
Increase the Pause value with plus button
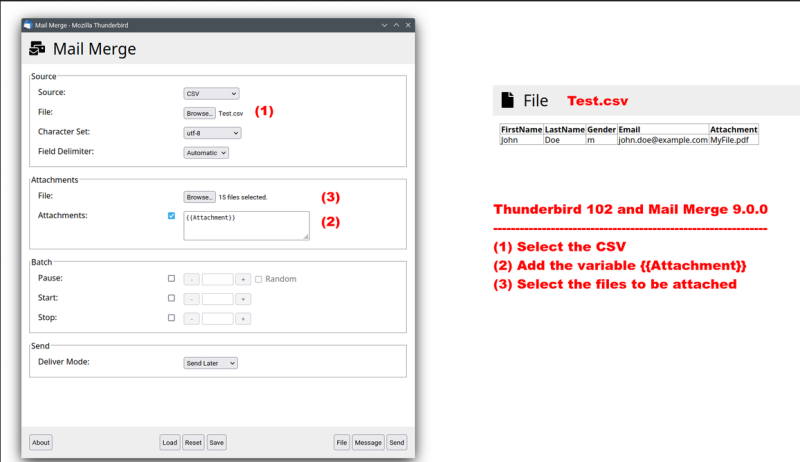pyautogui.click(x=243, y=279)
